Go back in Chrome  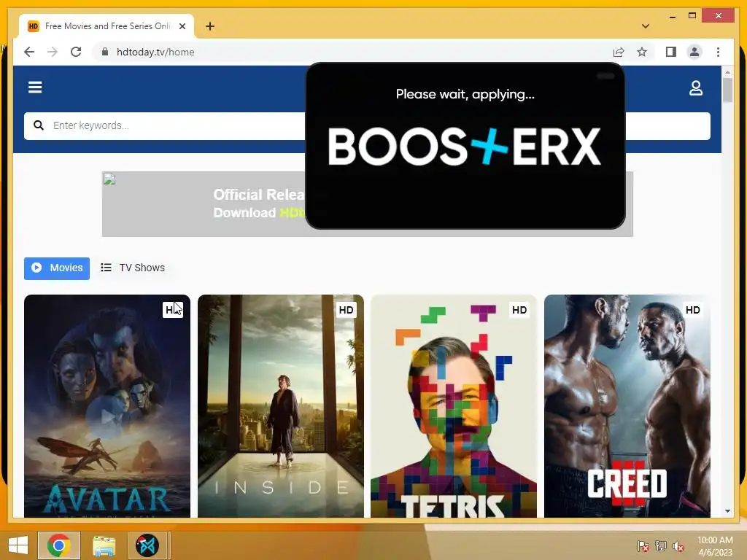29,52
